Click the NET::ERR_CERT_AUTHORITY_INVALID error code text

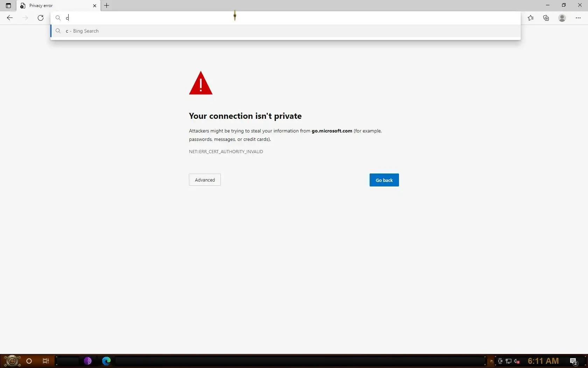[x=226, y=152]
